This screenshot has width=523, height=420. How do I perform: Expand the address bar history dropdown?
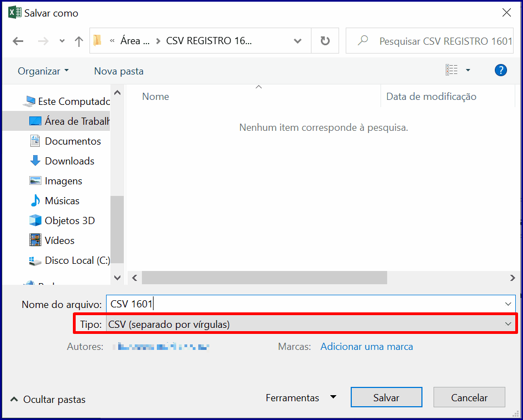point(298,41)
